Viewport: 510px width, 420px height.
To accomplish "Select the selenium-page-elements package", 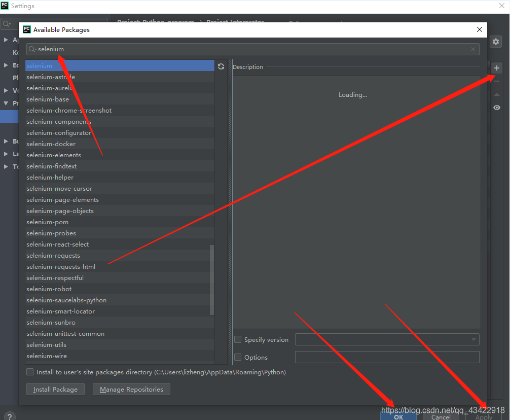I will click(120, 200).
